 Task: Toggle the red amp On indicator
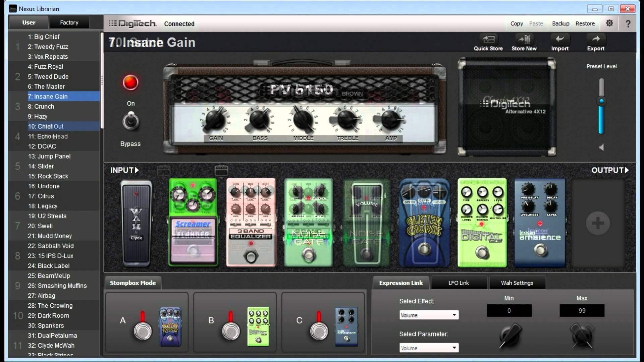[130, 82]
